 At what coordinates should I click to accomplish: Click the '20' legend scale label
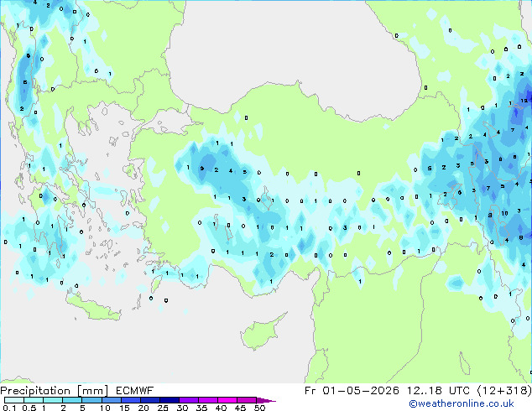143,408
